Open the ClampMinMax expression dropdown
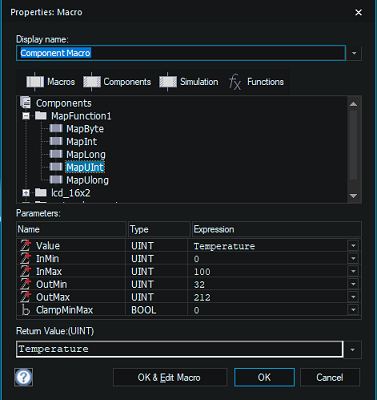The height and width of the screenshot is (400, 377). pyautogui.click(x=353, y=310)
